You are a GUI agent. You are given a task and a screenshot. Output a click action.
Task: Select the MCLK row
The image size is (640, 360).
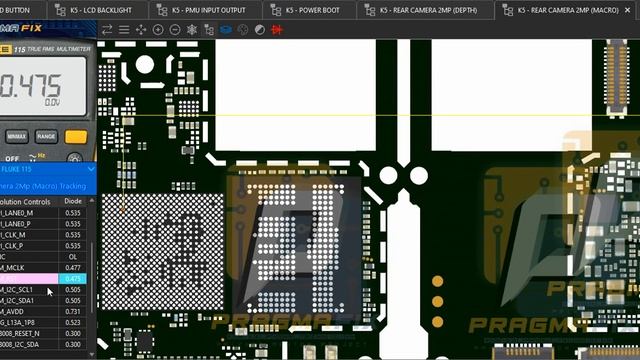click(43, 268)
